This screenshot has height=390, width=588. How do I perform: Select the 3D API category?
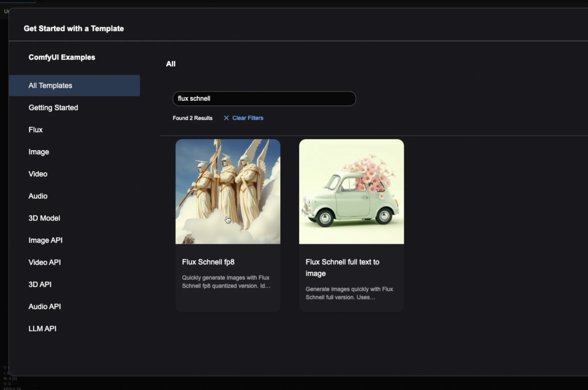click(x=40, y=284)
